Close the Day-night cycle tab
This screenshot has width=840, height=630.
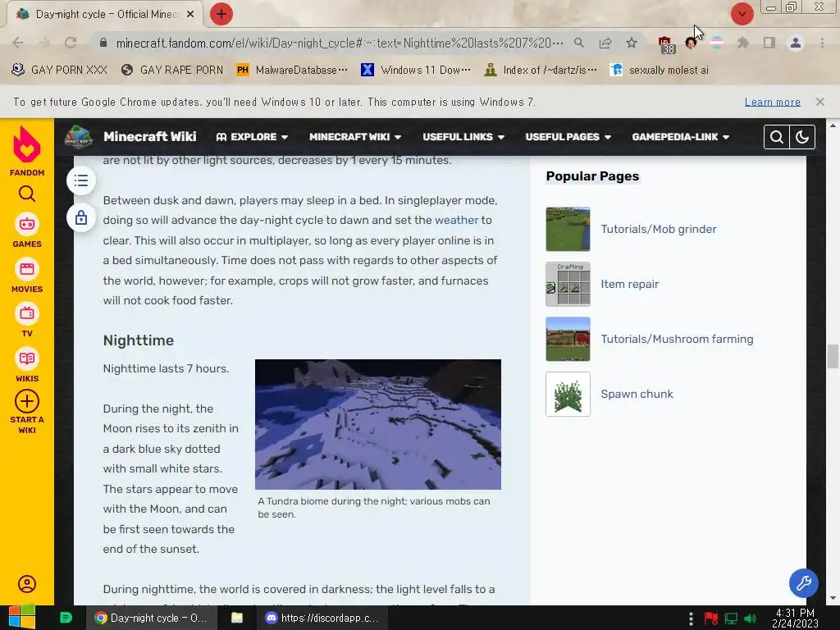click(x=190, y=15)
